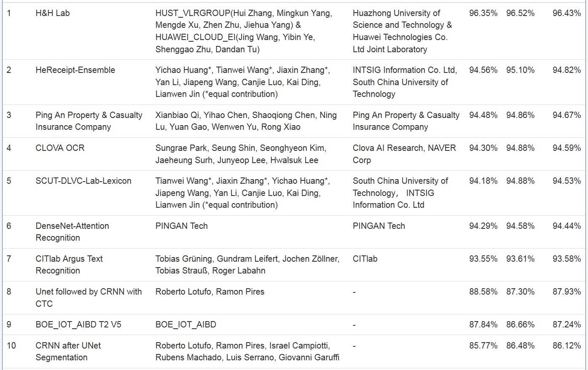The height and width of the screenshot is (370, 588).
Task: Open Unet followed by CRNN with CTC
Action: 89,298
